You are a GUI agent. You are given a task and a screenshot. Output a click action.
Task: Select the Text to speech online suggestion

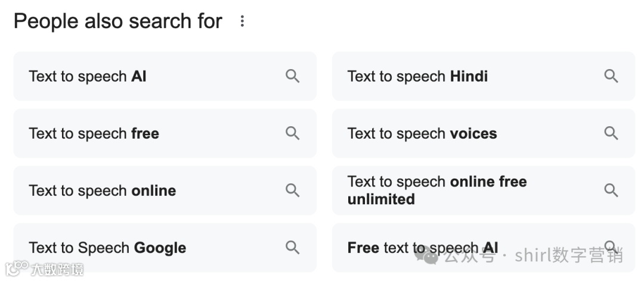pos(103,191)
